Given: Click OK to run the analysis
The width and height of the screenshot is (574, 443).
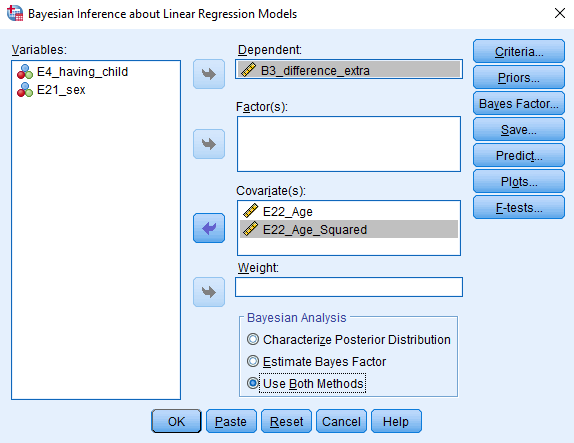Looking at the screenshot, I should tap(176, 421).
